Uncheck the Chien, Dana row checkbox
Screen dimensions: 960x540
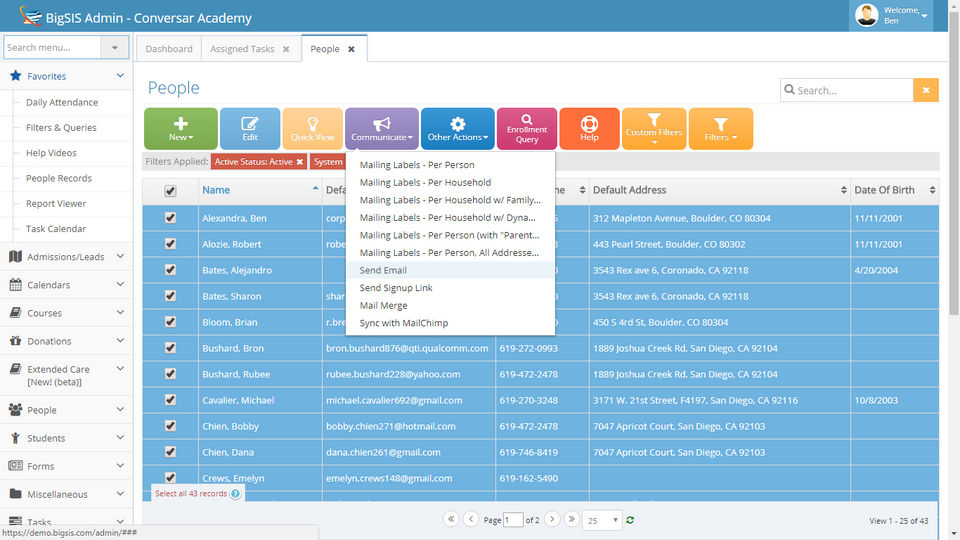pos(170,452)
